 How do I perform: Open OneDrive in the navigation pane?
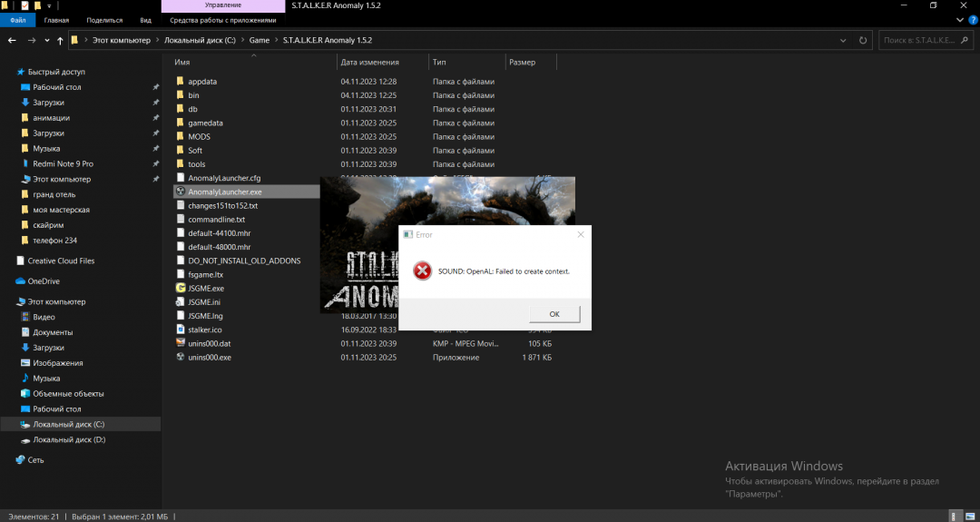44,281
